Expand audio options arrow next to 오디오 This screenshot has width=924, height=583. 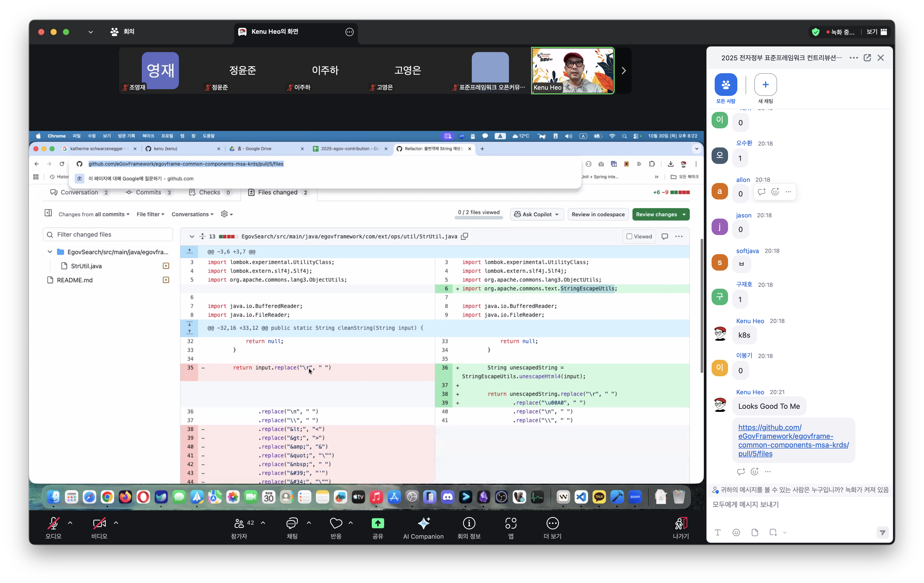pos(70,522)
